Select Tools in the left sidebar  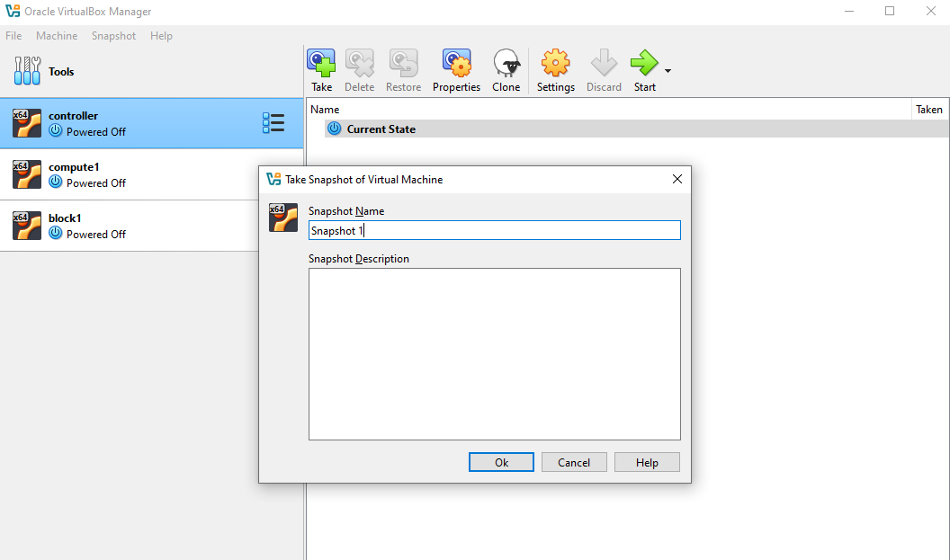[61, 72]
